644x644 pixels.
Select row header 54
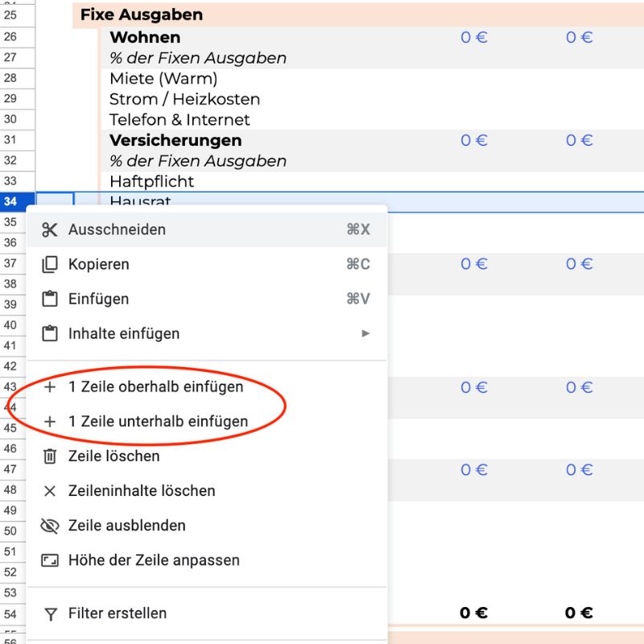click(10, 613)
